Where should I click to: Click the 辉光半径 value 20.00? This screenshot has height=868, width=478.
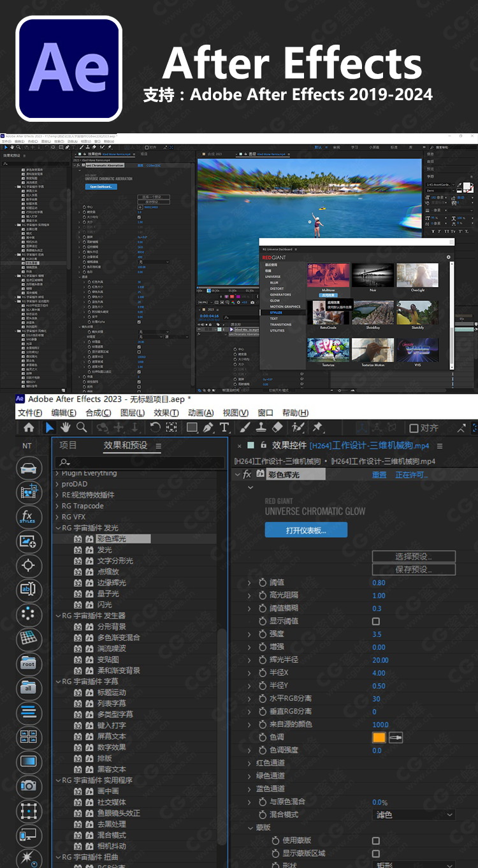point(380,660)
